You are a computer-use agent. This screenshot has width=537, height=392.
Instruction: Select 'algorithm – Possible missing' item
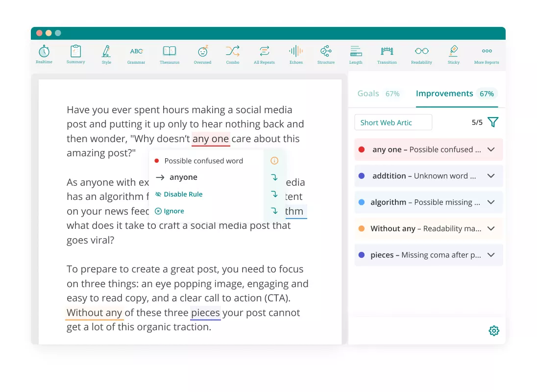coord(428,202)
